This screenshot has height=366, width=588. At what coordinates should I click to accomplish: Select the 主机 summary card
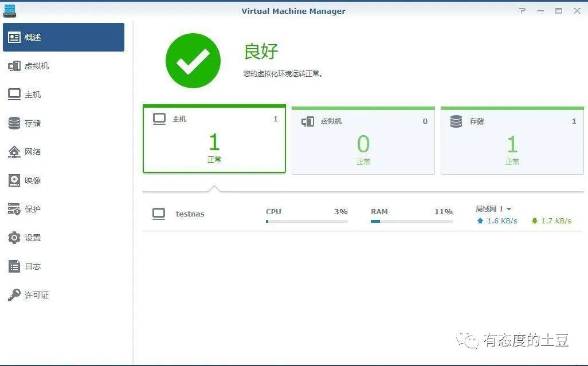pyautogui.click(x=214, y=139)
